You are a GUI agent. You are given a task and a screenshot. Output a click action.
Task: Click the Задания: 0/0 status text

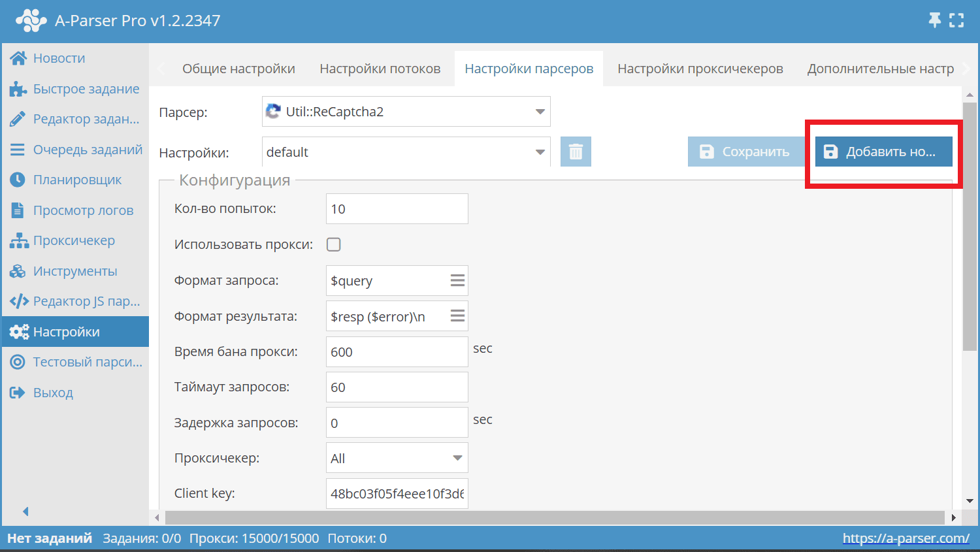pos(142,538)
